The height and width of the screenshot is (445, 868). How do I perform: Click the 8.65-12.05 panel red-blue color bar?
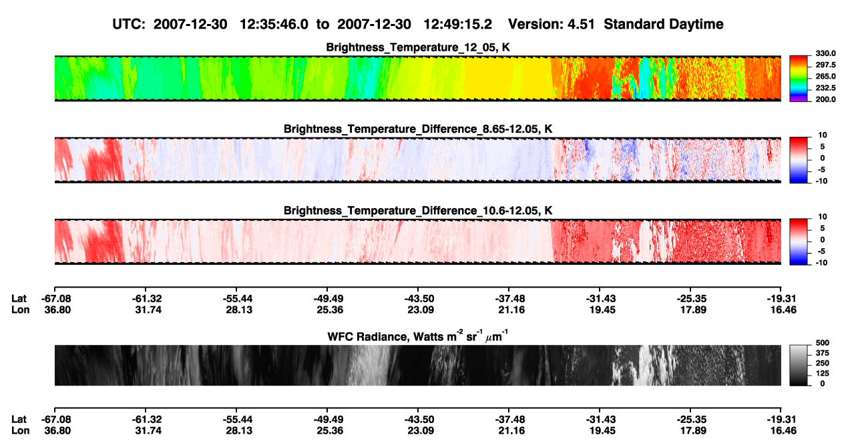[799, 160]
